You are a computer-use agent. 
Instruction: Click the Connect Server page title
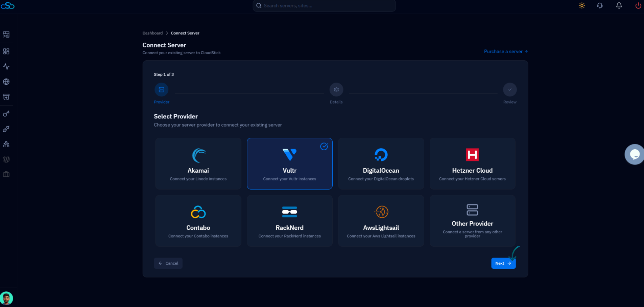(164, 45)
